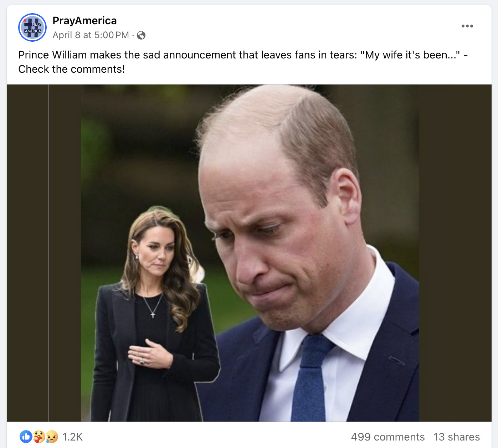Click the cross logo inside the page avatar

(32, 28)
